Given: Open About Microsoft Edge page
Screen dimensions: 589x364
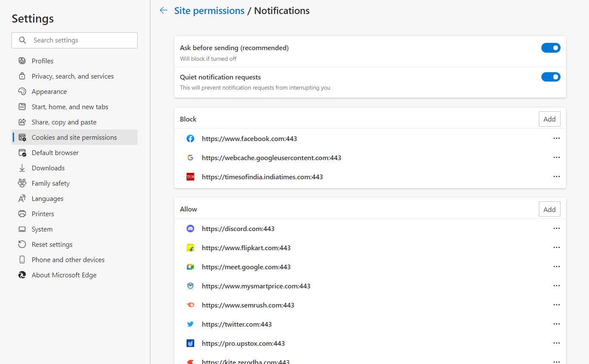Looking at the screenshot, I should [x=74, y=275].
